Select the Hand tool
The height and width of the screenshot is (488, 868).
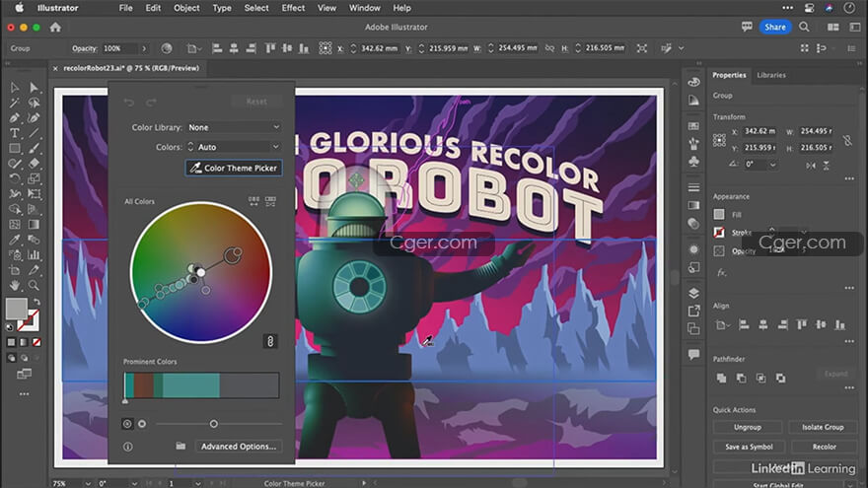15,286
